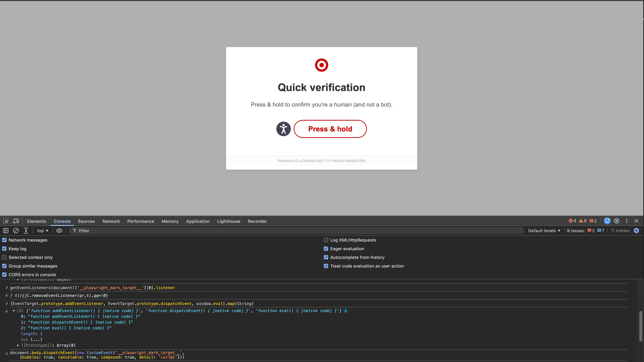644x362 pixels.
Task: Activate the inspect element picker icon
Action: coord(6,221)
